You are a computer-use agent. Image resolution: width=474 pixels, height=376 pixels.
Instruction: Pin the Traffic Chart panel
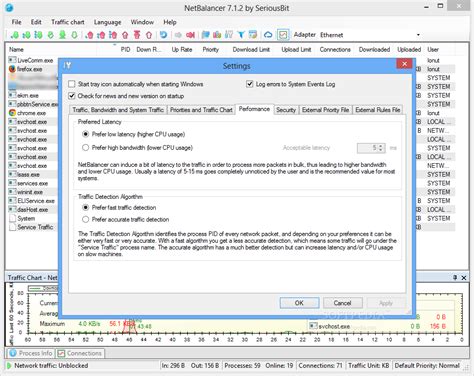pyautogui.click(x=455, y=277)
